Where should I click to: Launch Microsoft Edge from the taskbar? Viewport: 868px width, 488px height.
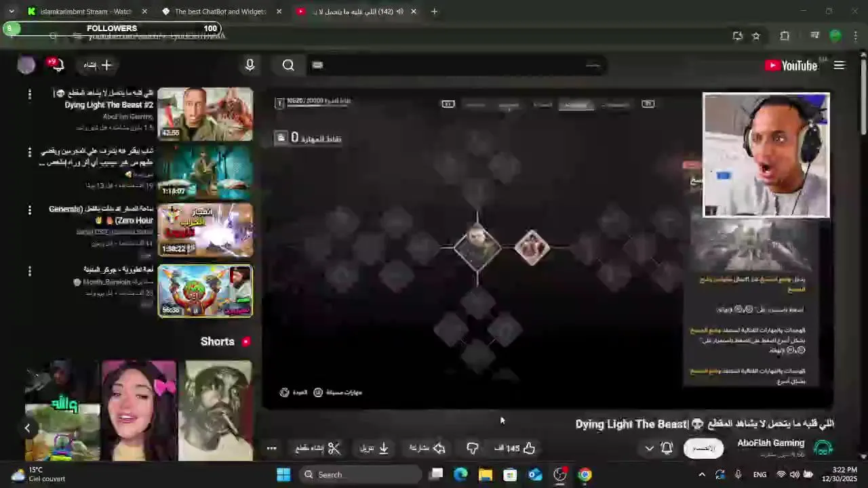(x=460, y=474)
